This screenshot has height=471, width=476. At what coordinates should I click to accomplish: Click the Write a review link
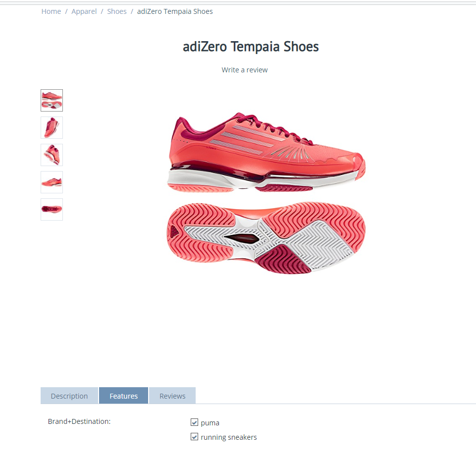click(x=245, y=70)
